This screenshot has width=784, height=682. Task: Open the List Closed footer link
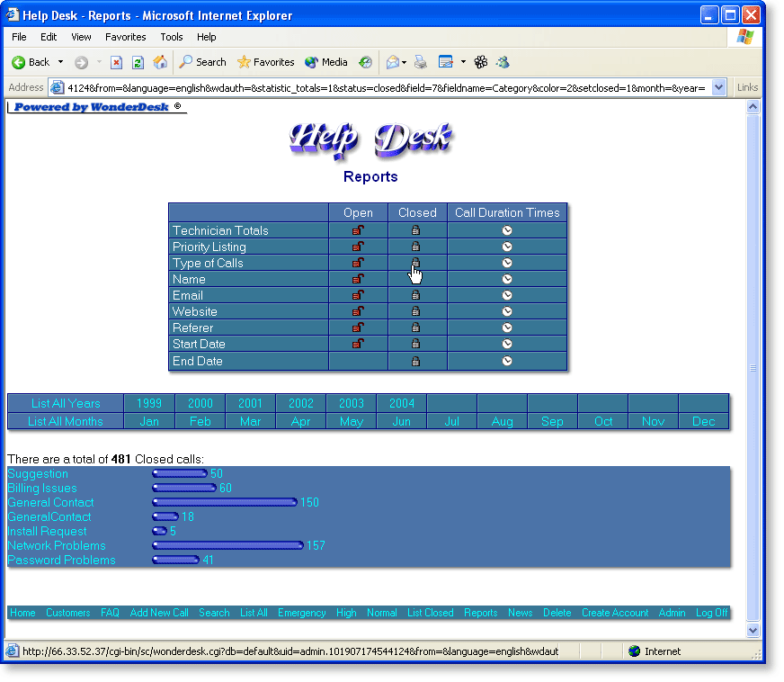(430, 613)
